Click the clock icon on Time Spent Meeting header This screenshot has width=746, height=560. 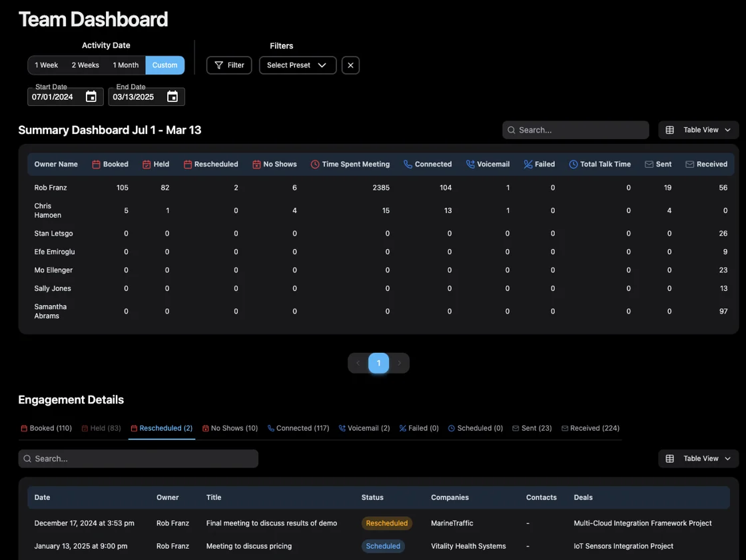(x=314, y=164)
